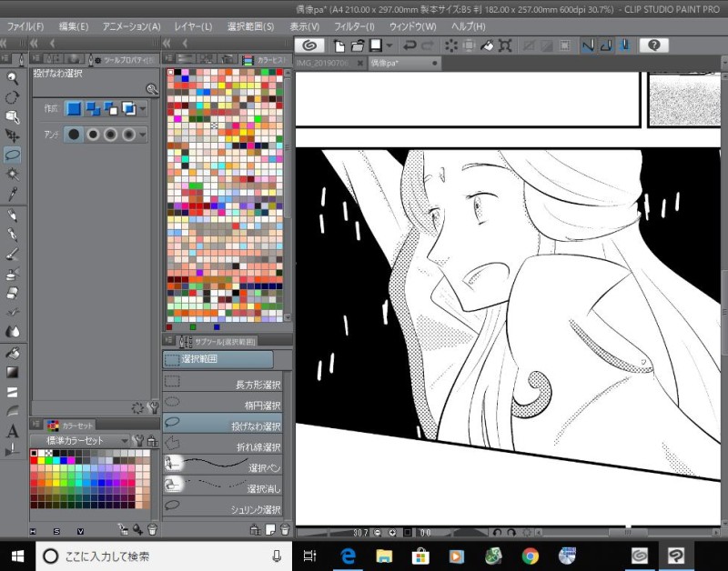Choose intersect selection mode
728x571 pixels.
[128, 108]
